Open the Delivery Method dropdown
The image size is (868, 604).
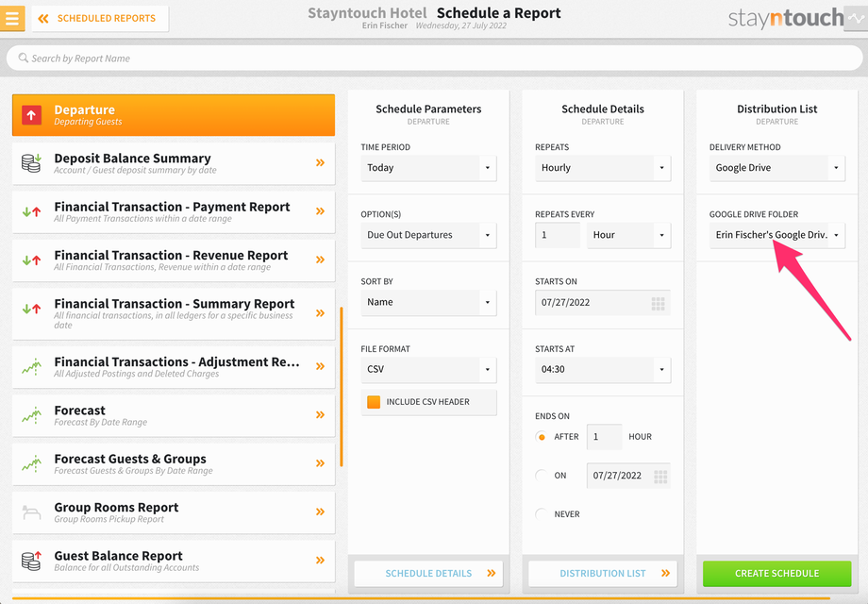click(x=777, y=168)
